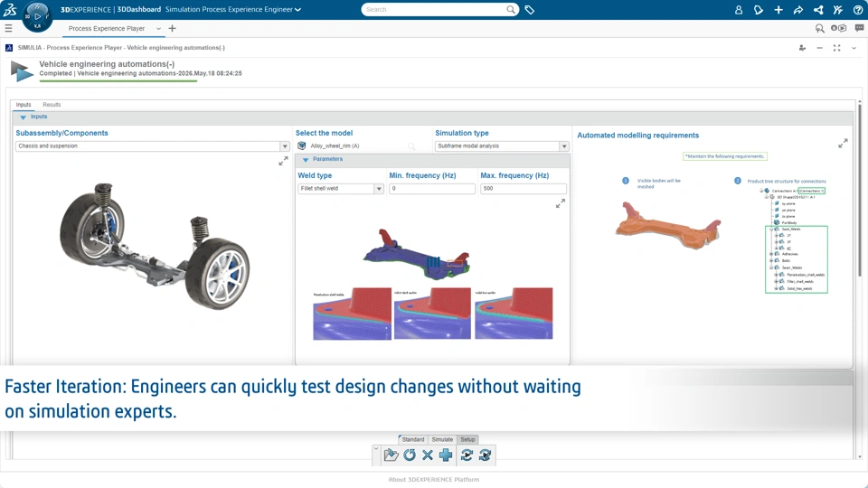The width and height of the screenshot is (868, 488).
Task: Click the Adhesives tree node
Action: (x=790, y=254)
